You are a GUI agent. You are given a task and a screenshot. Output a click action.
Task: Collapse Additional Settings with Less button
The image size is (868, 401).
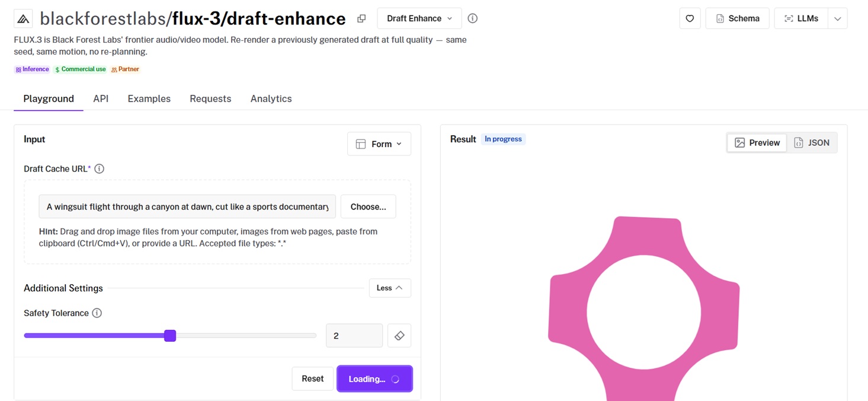click(x=390, y=288)
